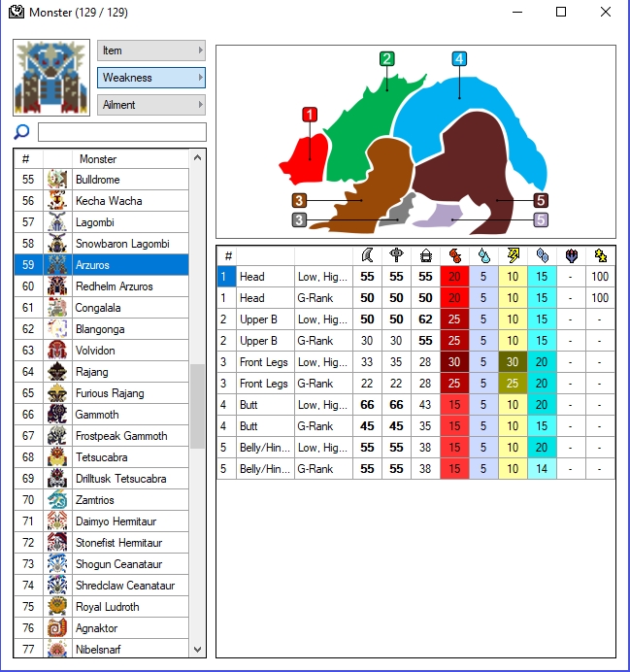The height and width of the screenshot is (672, 630).
Task: Click the Lagombi monster icon
Action: 57,222
